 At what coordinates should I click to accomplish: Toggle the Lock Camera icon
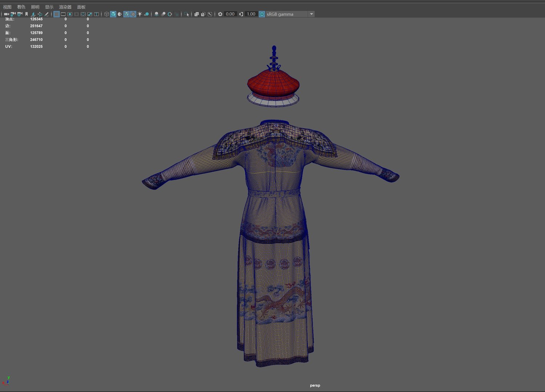click(x=13, y=14)
